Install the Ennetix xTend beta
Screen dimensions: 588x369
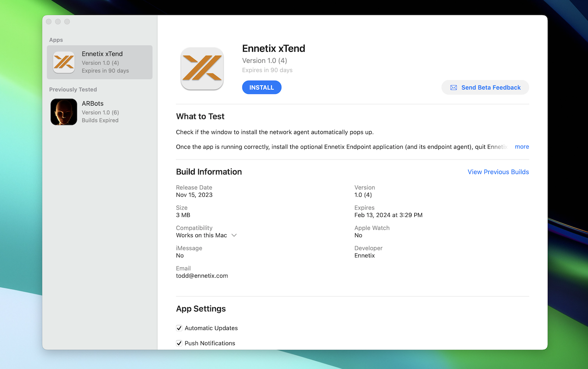click(262, 87)
